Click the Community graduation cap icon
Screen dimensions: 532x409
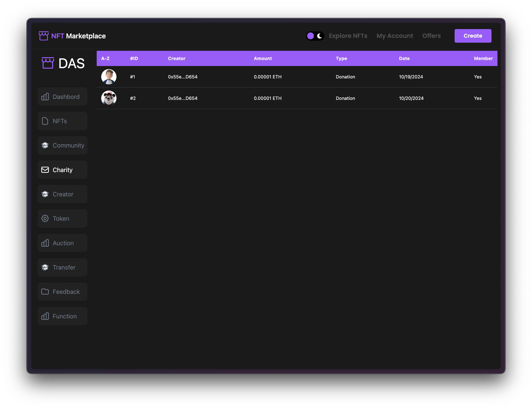pos(45,145)
